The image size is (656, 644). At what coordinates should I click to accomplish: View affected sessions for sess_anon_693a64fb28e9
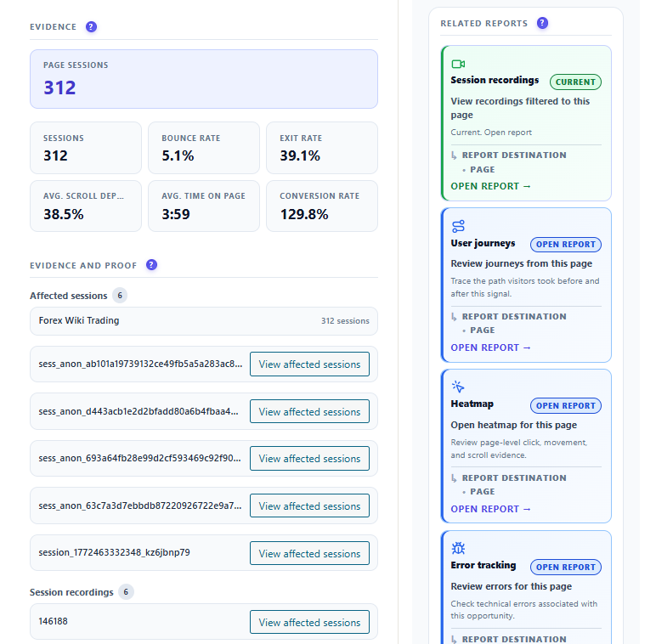point(309,458)
